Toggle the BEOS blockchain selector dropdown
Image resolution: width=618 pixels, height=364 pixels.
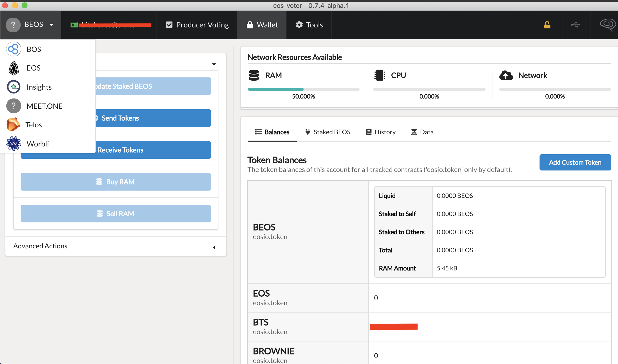pos(30,25)
